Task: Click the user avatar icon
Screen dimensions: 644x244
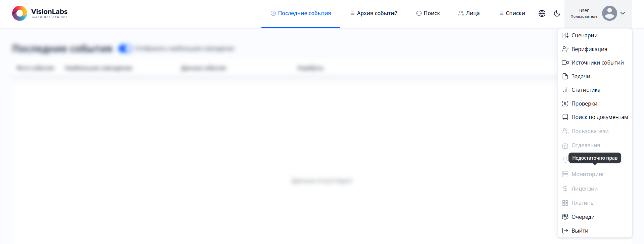Action: coord(609,13)
